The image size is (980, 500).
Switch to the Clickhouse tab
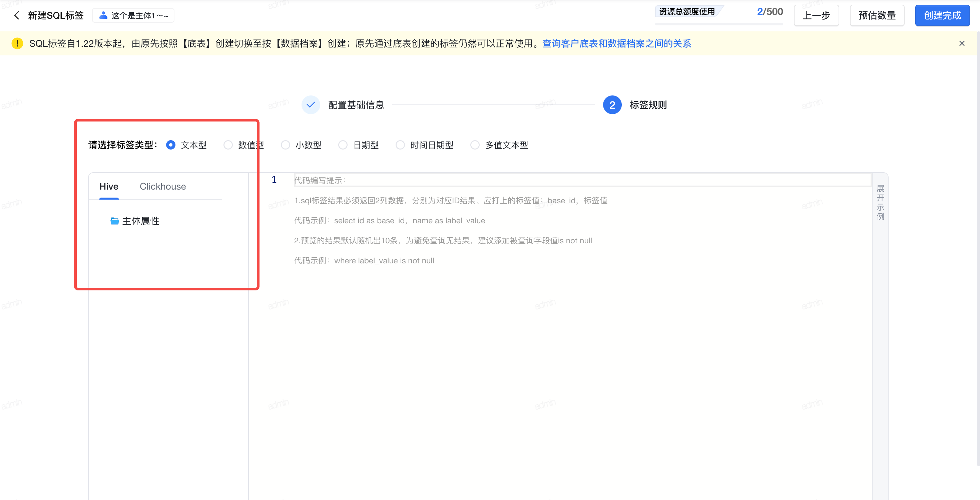click(163, 186)
